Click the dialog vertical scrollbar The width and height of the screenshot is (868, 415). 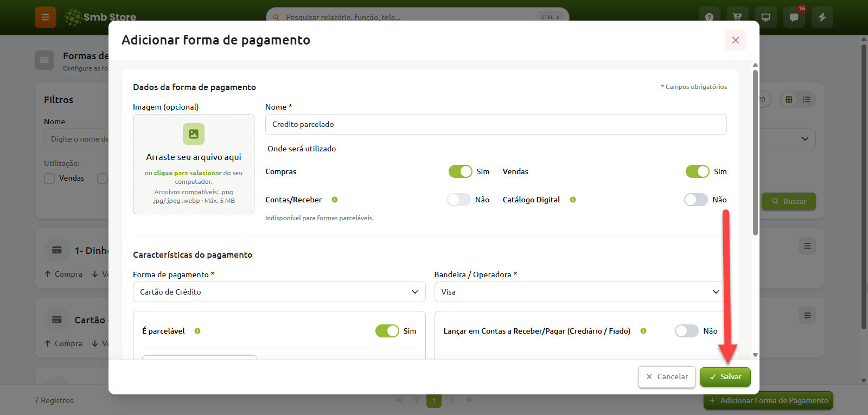pos(755,152)
